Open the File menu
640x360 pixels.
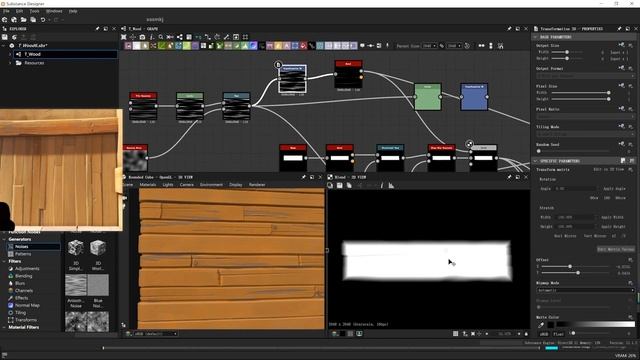[6, 11]
